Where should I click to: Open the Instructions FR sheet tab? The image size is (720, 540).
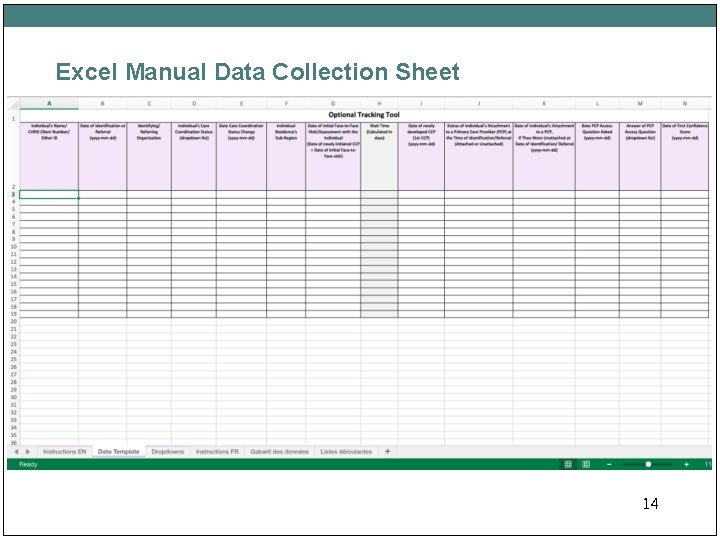[217, 452]
